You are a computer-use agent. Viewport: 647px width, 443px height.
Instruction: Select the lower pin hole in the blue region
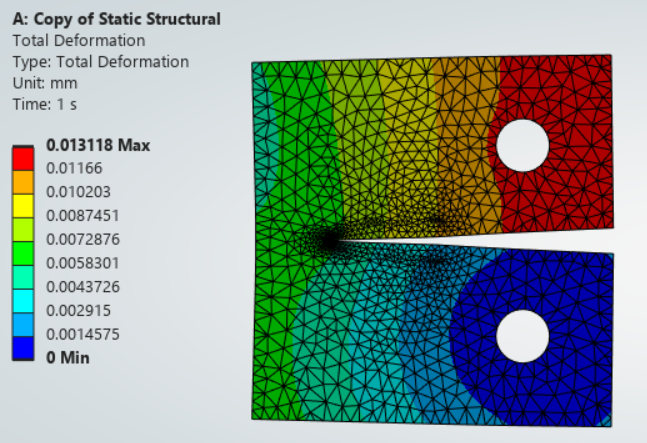pyautogui.click(x=522, y=335)
